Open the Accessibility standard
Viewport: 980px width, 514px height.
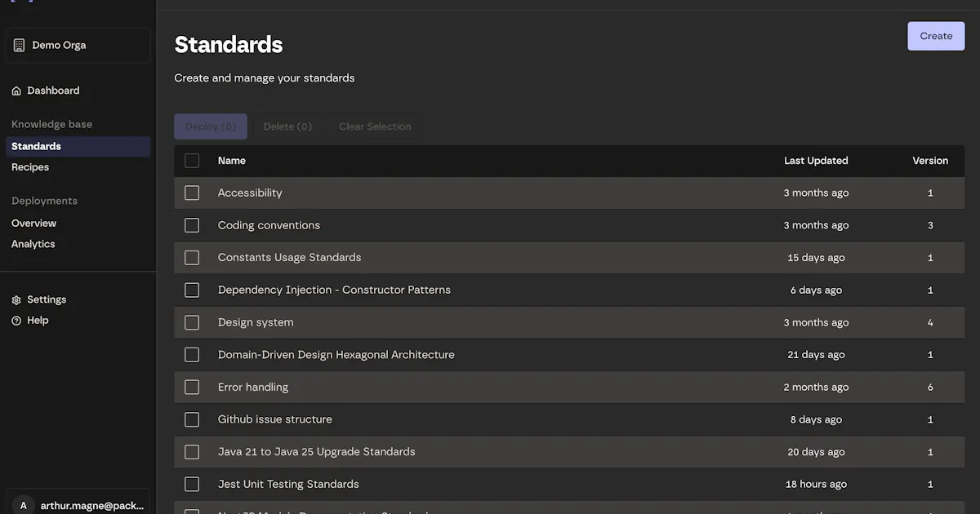250,193
